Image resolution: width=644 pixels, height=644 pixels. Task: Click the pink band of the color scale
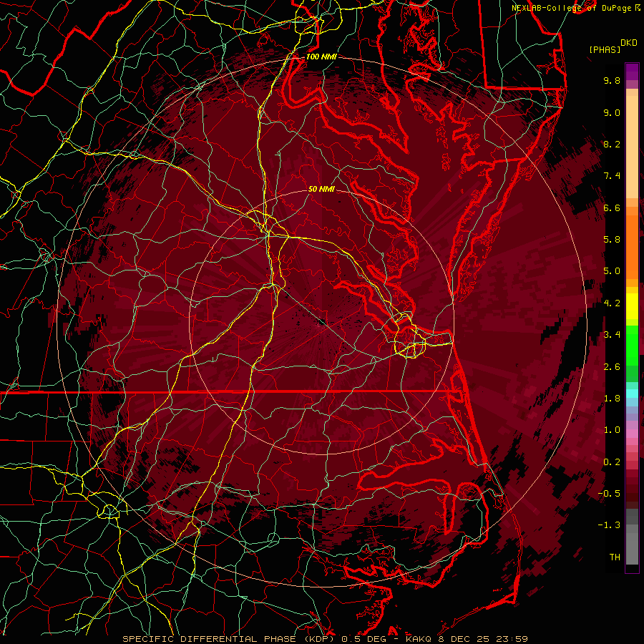(632, 434)
